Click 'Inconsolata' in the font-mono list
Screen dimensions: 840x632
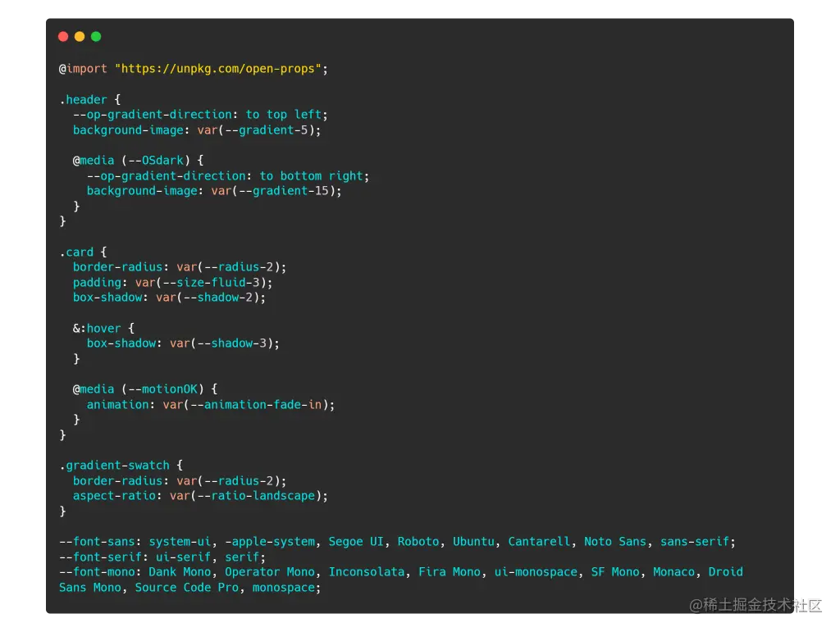[367, 572]
